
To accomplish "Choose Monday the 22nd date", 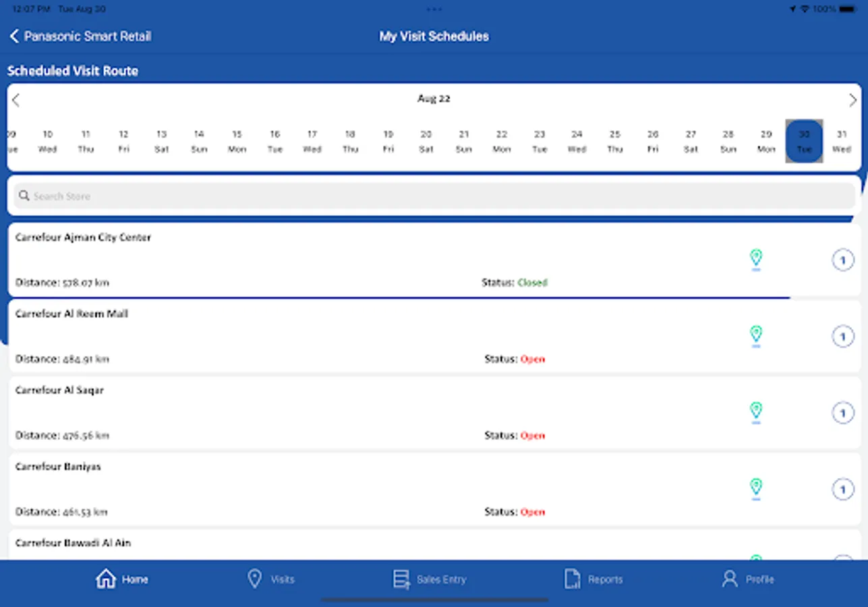I will 501,142.
